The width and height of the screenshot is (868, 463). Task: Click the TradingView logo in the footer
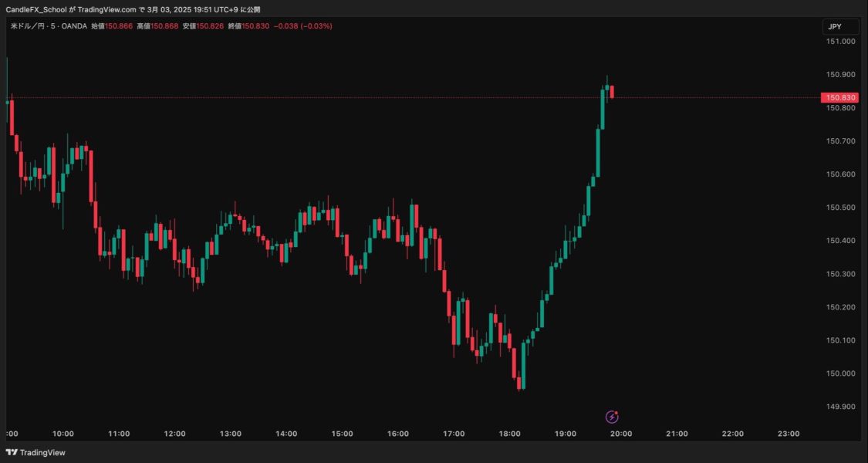35,452
